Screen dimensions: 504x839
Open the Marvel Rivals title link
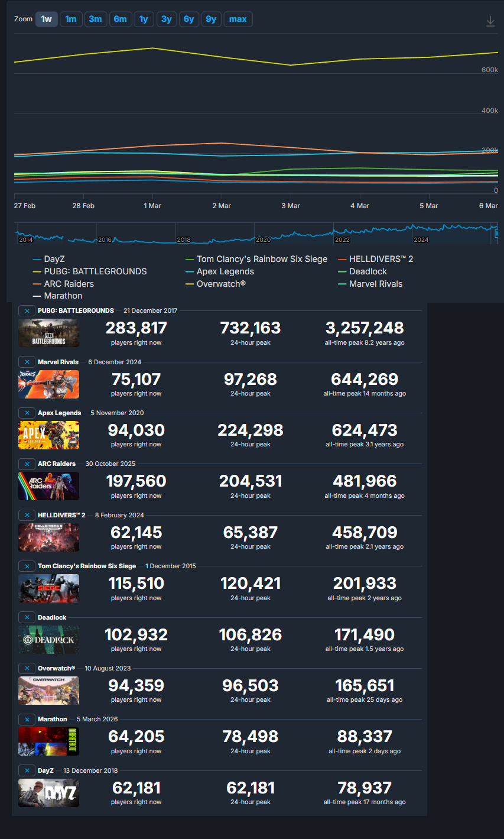(x=58, y=362)
